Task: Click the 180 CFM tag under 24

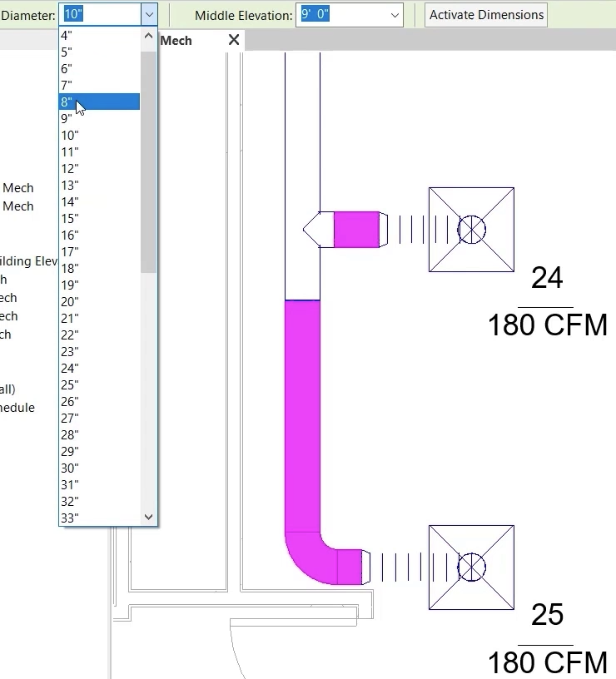Action: point(548,325)
